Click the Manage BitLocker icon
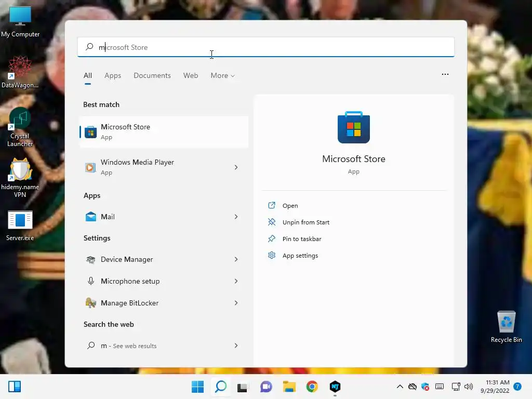Viewport: 532px width, 399px height. point(90,303)
